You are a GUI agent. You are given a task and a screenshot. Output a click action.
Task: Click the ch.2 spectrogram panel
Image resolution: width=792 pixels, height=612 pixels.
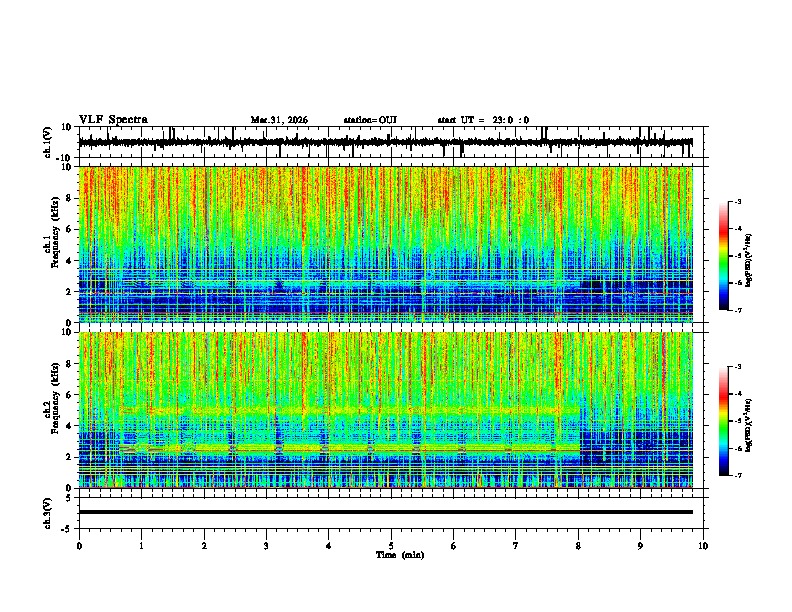(386, 410)
